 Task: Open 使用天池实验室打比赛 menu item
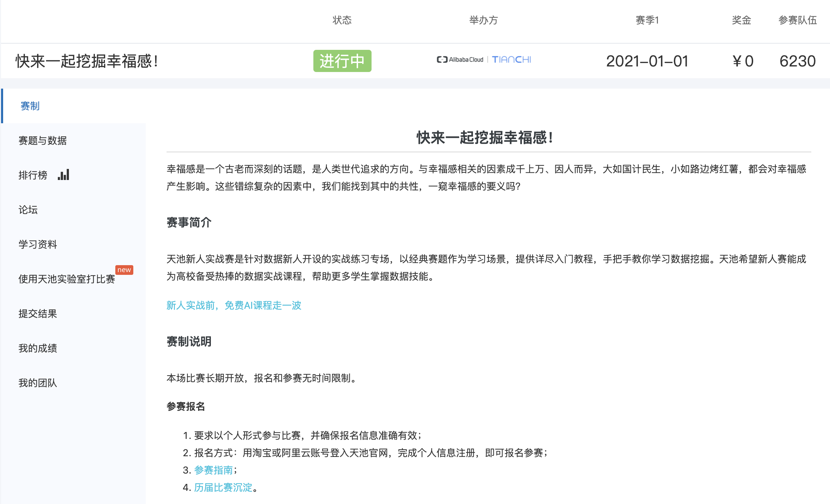[x=66, y=279]
